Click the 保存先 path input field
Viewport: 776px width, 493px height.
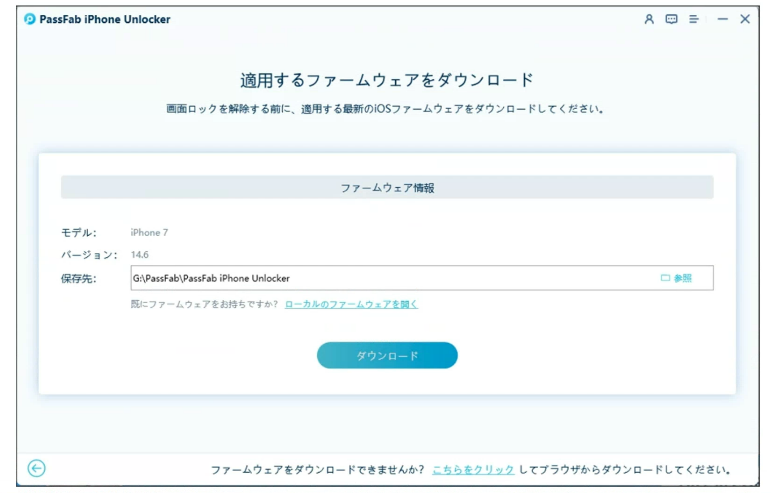tap(422, 278)
